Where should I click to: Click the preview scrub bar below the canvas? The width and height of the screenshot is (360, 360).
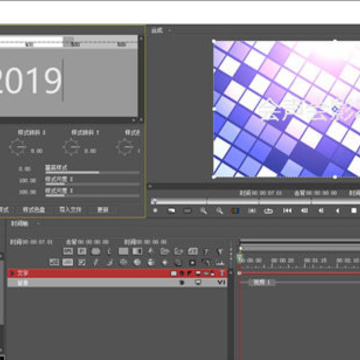pyautogui.click(x=255, y=201)
